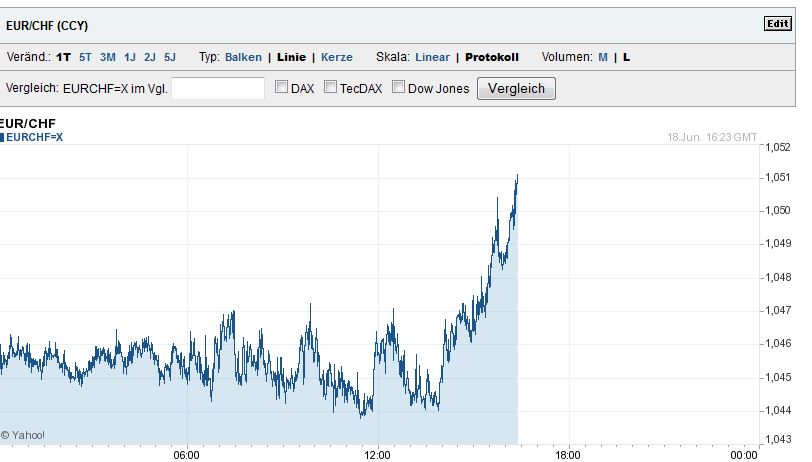Click the 1,047 axis label
The image size is (812, 462).
pyautogui.click(x=778, y=310)
